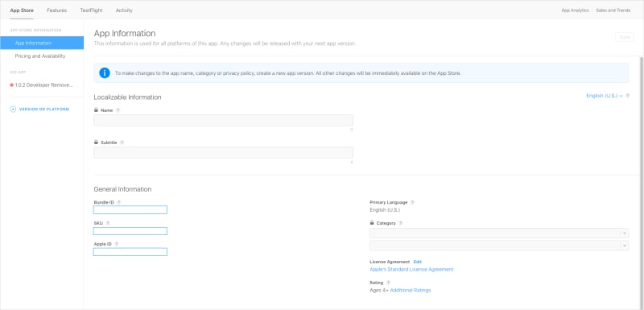Click the red status dot of version 1.0.2
The width and height of the screenshot is (644, 310).
coord(11,85)
